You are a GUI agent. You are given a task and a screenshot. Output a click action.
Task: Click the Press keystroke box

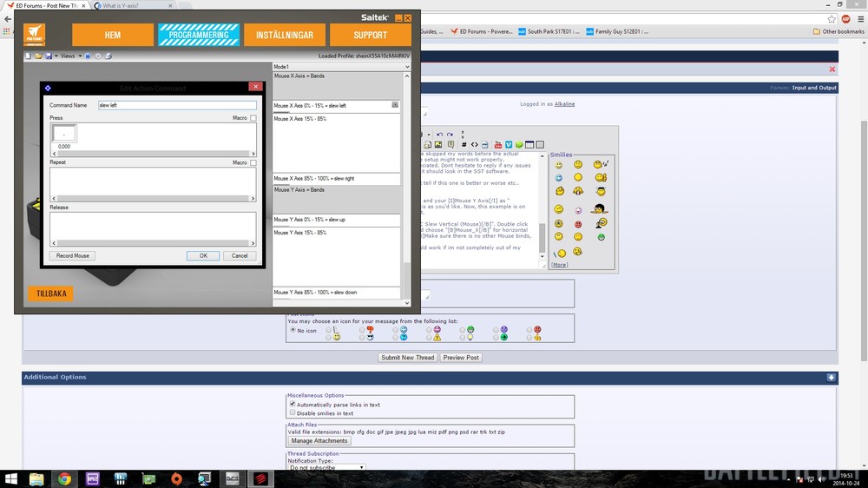pyautogui.click(x=64, y=134)
